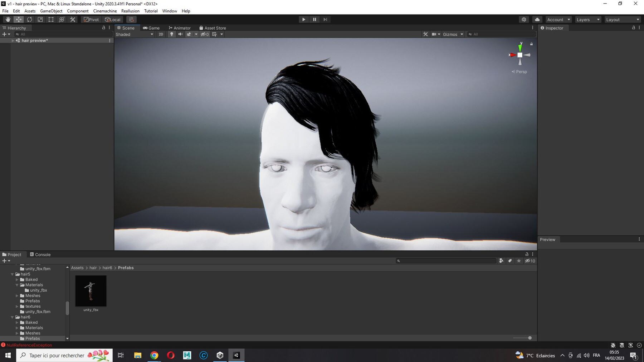The height and width of the screenshot is (362, 644).
Task: Lock the Project panel
Action: point(527,254)
